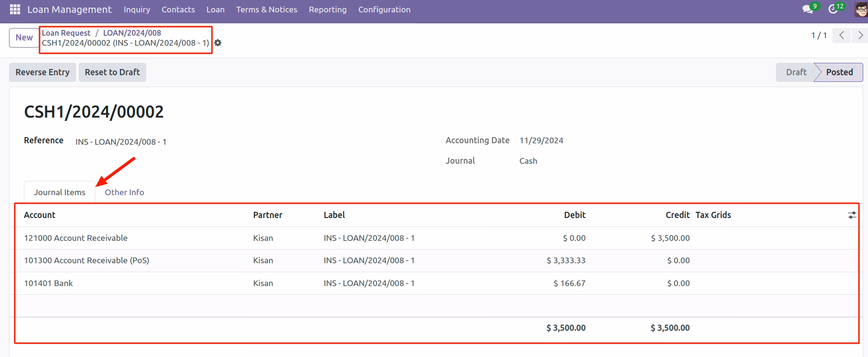This screenshot has height=357, width=868.
Task: Open the Contacts menu
Action: pyautogui.click(x=178, y=10)
